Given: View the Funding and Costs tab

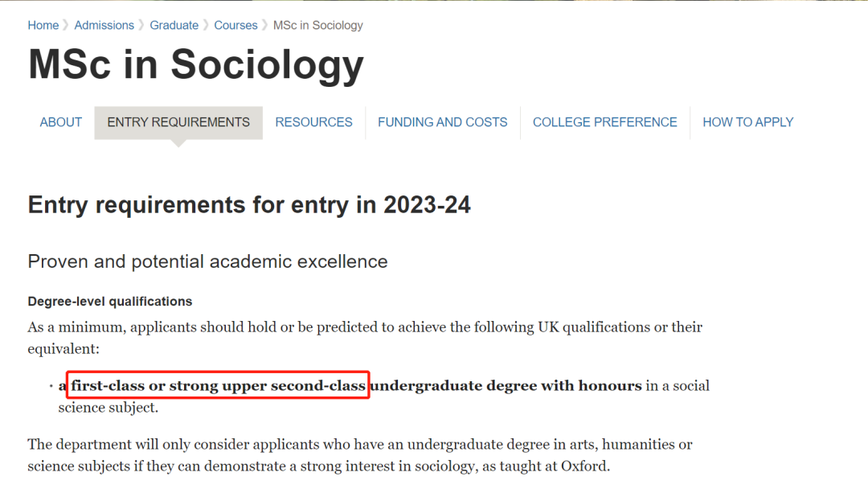Looking at the screenshot, I should [442, 122].
